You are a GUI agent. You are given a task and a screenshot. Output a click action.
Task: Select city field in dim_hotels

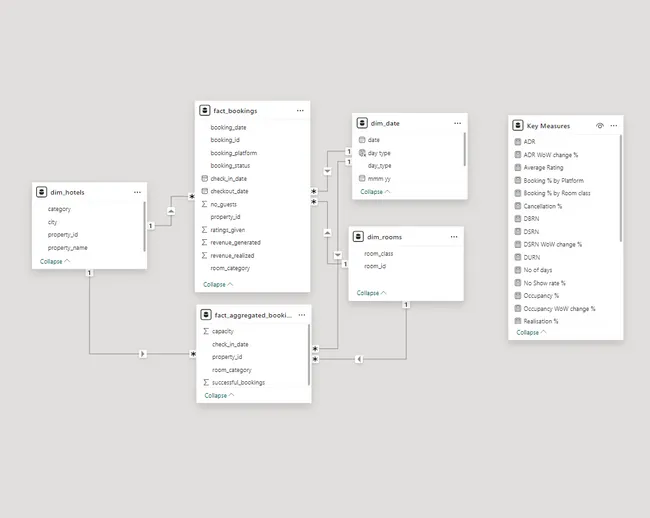(52, 222)
